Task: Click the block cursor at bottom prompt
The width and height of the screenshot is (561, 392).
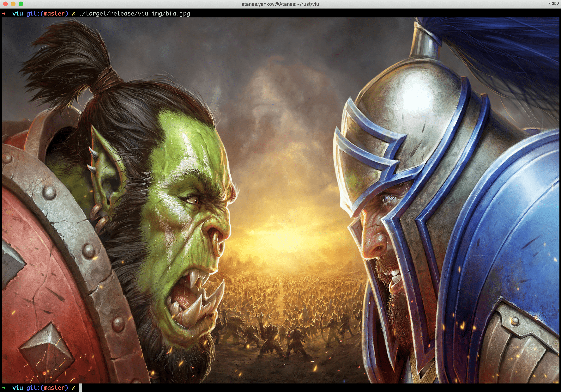Action: tap(80, 388)
